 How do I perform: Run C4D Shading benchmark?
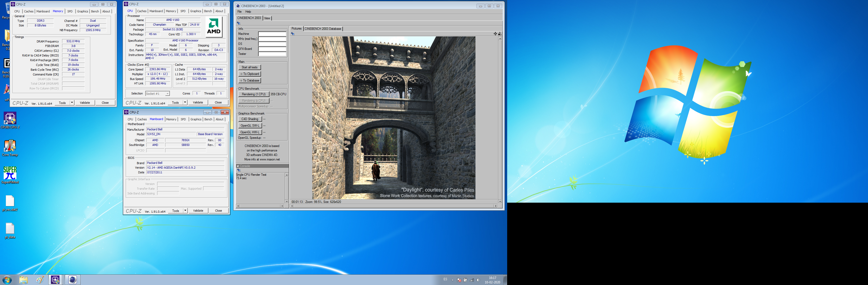pos(250,119)
